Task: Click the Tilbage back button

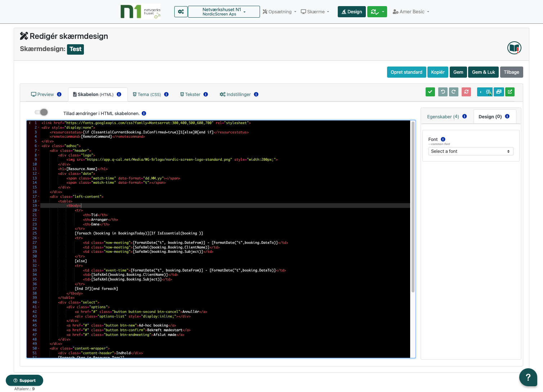Action: click(x=511, y=72)
